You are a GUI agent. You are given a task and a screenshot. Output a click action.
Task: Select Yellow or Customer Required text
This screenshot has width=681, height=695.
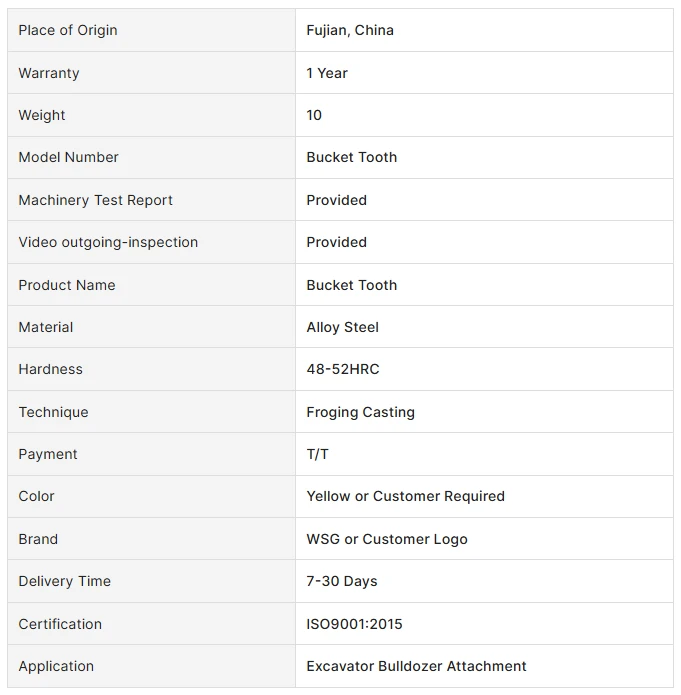[405, 496]
